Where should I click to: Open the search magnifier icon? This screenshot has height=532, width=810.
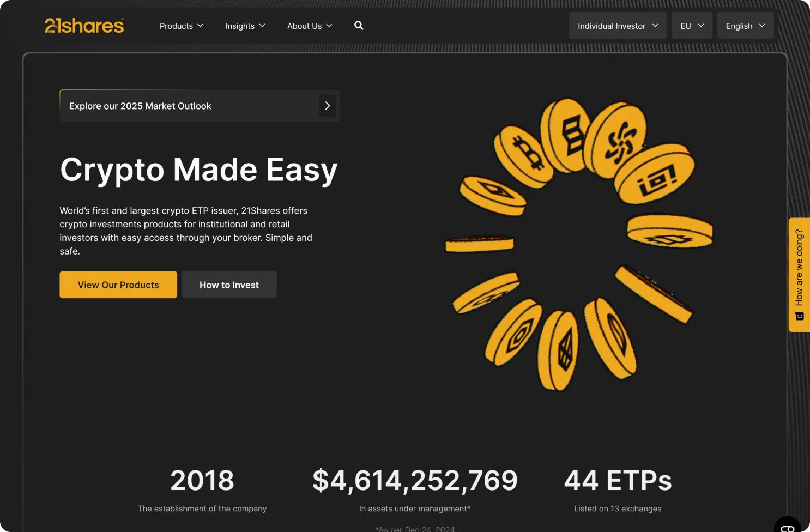tap(359, 26)
